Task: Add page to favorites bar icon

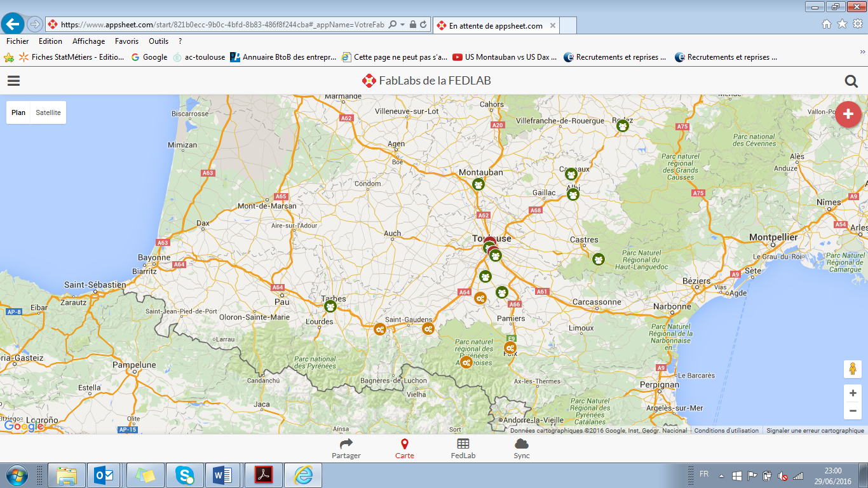Action: point(9,57)
